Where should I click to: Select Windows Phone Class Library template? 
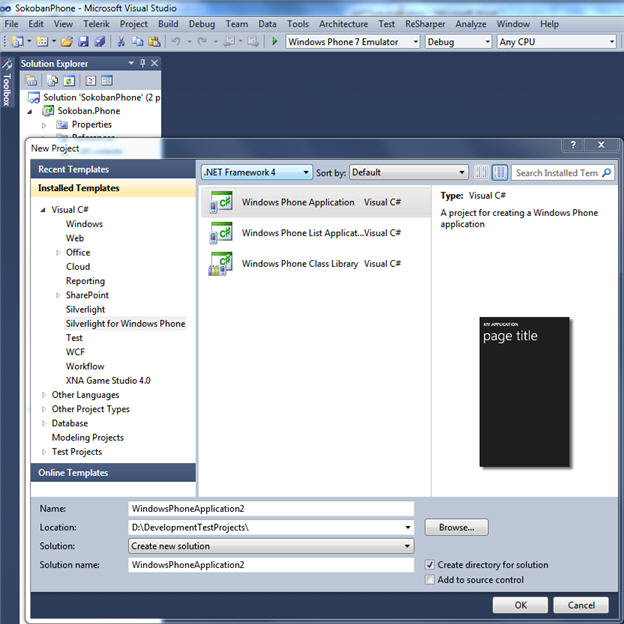point(316,263)
